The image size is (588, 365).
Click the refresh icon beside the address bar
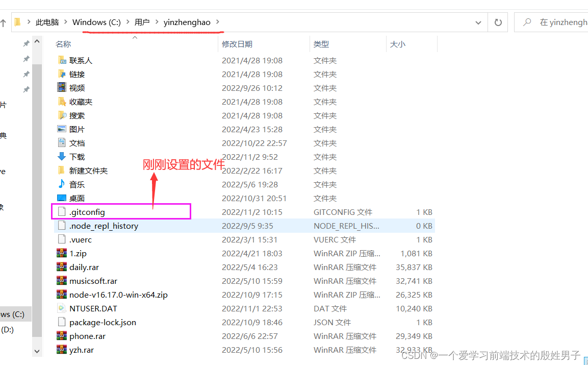497,22
